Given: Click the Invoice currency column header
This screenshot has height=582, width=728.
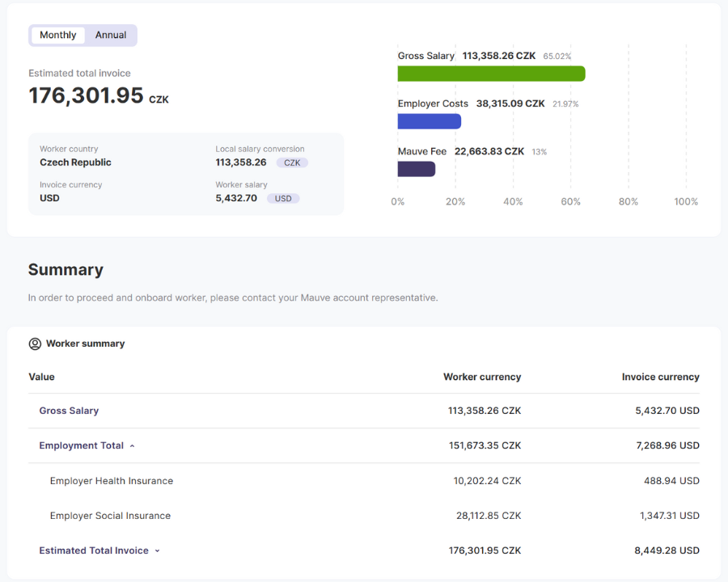Looking at the screenshot, I should click(660, 377).
